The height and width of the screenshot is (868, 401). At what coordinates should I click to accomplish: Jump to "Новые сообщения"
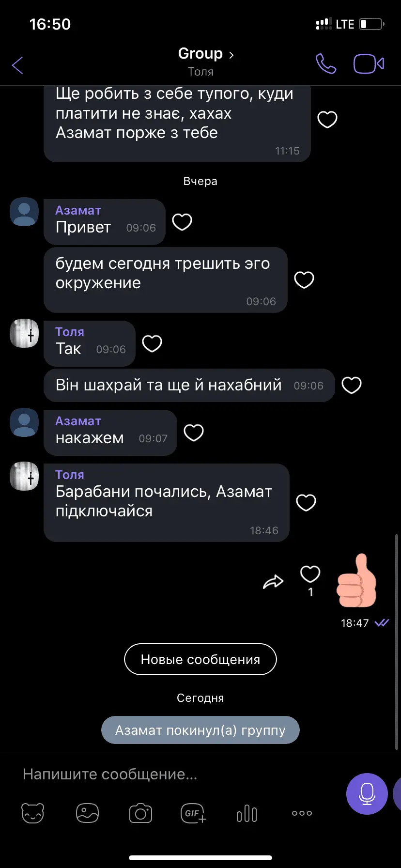(x=200, y=659)
